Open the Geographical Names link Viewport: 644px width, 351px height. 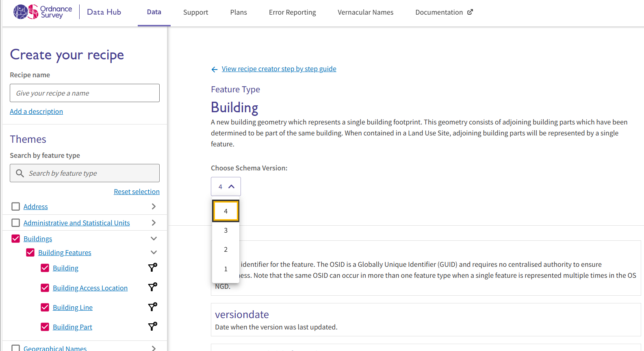(x=55, y=348)
